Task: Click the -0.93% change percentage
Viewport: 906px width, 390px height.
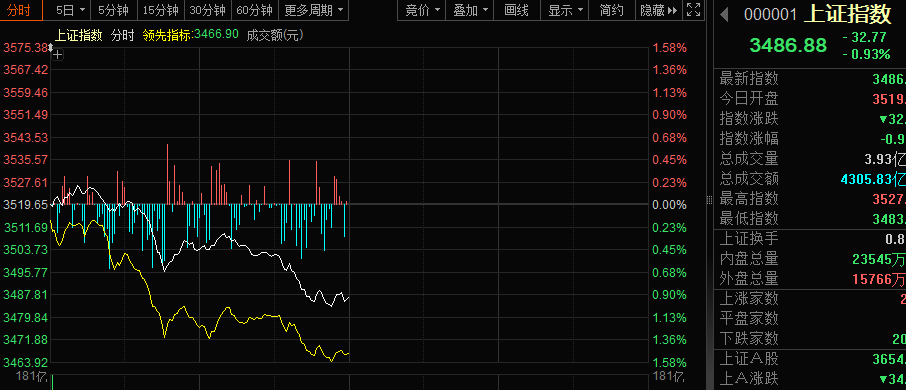Action: click(x=867, y=54)
